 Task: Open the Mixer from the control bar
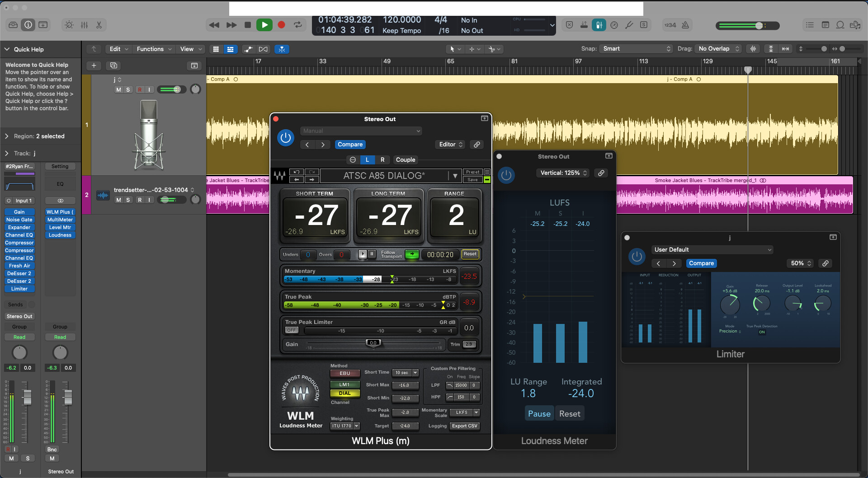pos(84,25)
